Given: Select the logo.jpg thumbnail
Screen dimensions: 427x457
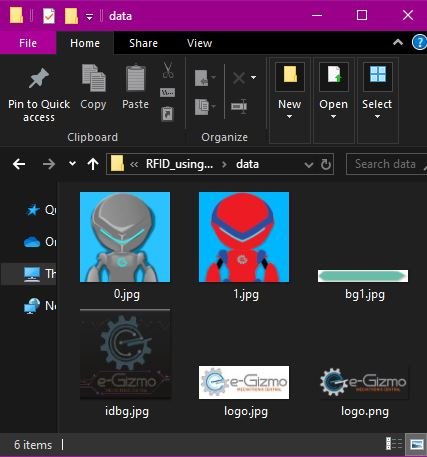Looking at the screenshot, I should point(244,382).
